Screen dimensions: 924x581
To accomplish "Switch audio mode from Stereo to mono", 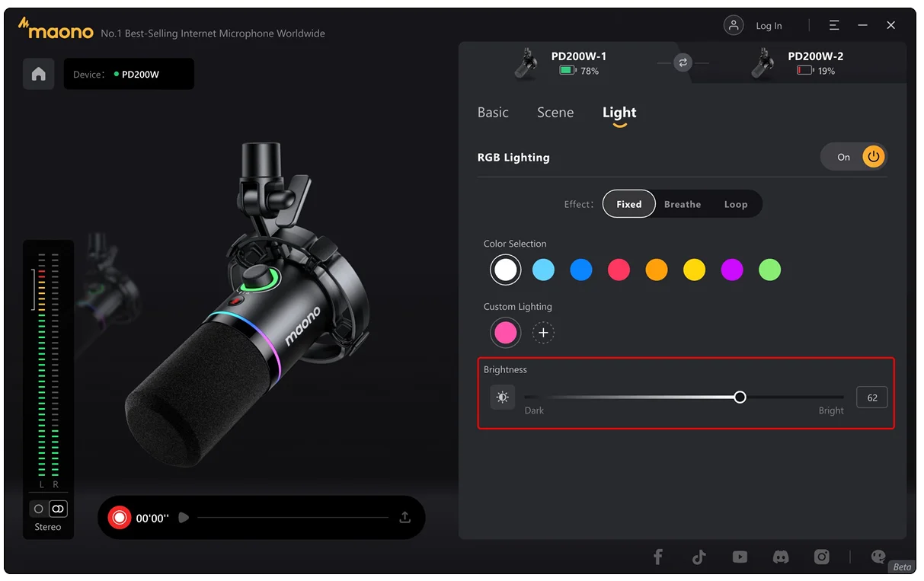I will click(x=38, y=509).
